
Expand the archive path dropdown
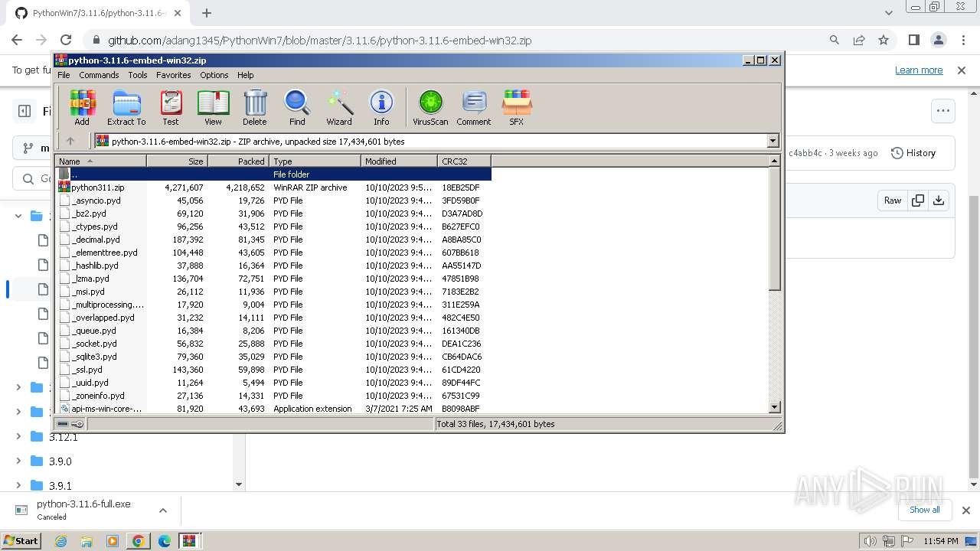coord(773,141)
